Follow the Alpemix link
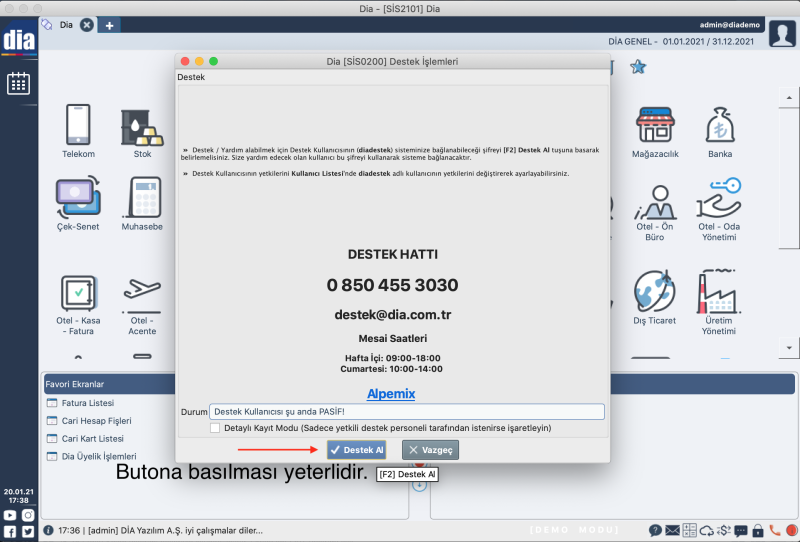The height and width of the screenshot is (542, 800). pyautogui.click(x=391, y=394)
